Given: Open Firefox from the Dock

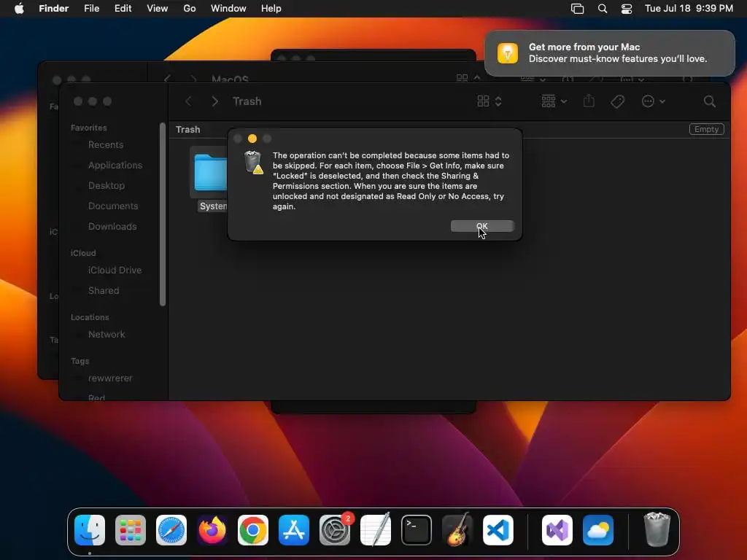Looking at the screenshot, I should [x=212, y=529].
